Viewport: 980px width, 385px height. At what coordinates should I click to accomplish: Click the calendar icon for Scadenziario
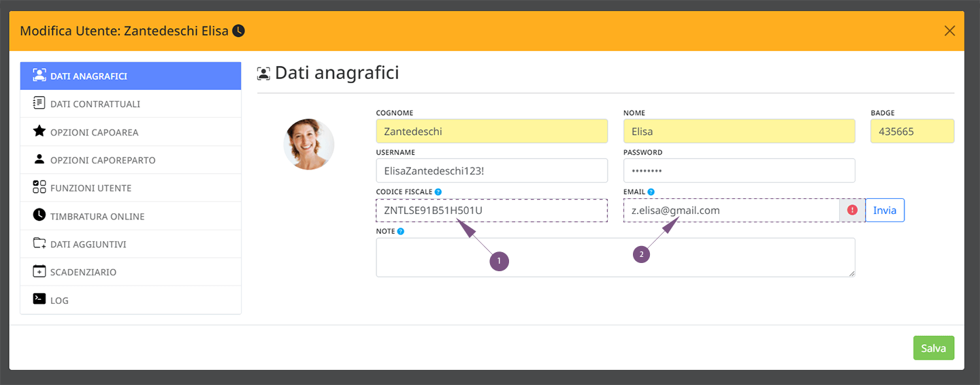pos(39,271)
